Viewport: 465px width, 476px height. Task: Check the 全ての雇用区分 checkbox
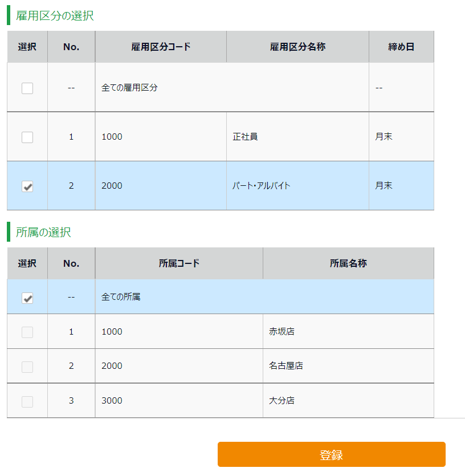[27, 88]
